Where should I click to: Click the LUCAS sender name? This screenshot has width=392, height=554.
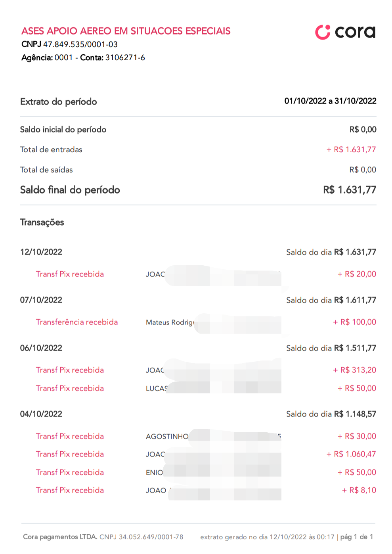(157, 389)
